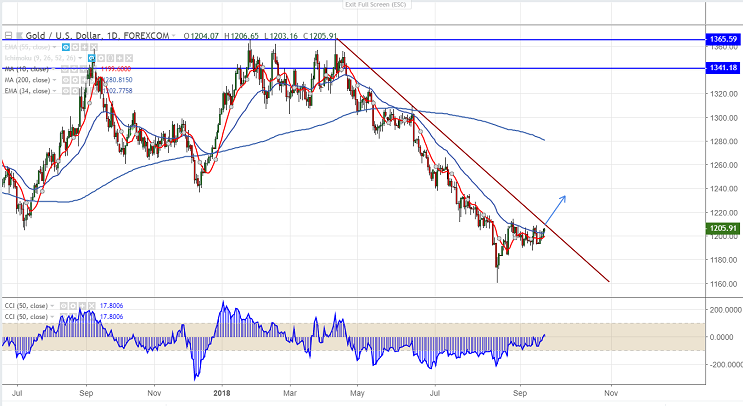Image resolution: width=743 pixels, height=406 pixels.
Task: Click the plus icon on the first CCI row
Action: [x=82, y=306]
